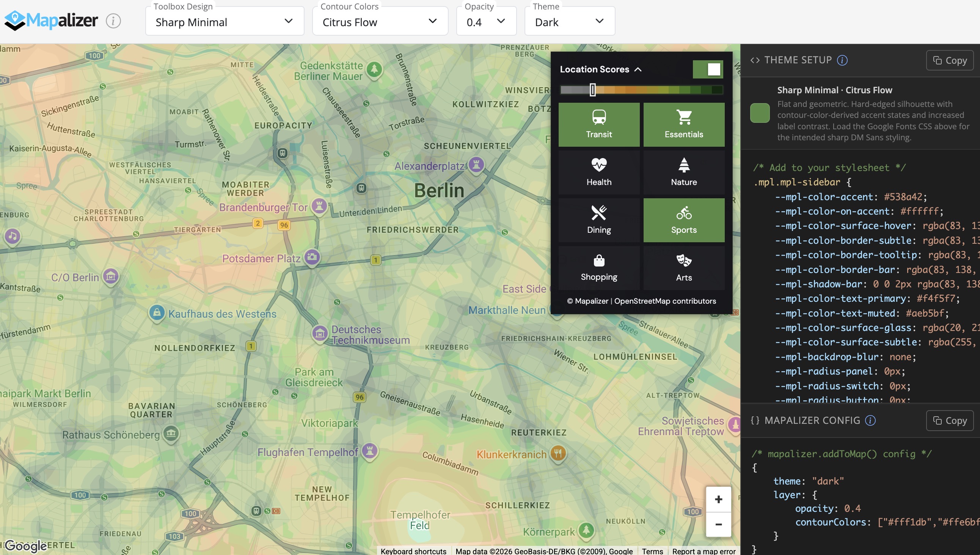Open the Contour Colors dropdown
The image size is (980, 555).
tap(380, 22)
